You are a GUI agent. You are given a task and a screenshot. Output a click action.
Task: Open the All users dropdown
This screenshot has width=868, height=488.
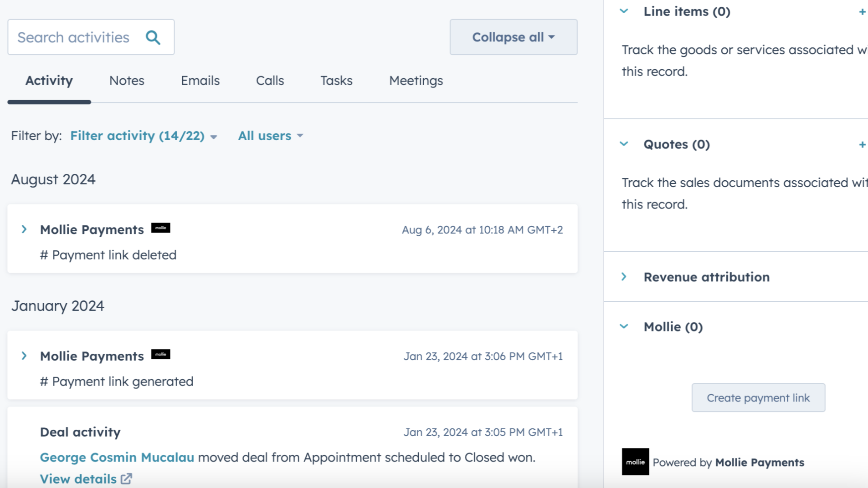[270, 136]
